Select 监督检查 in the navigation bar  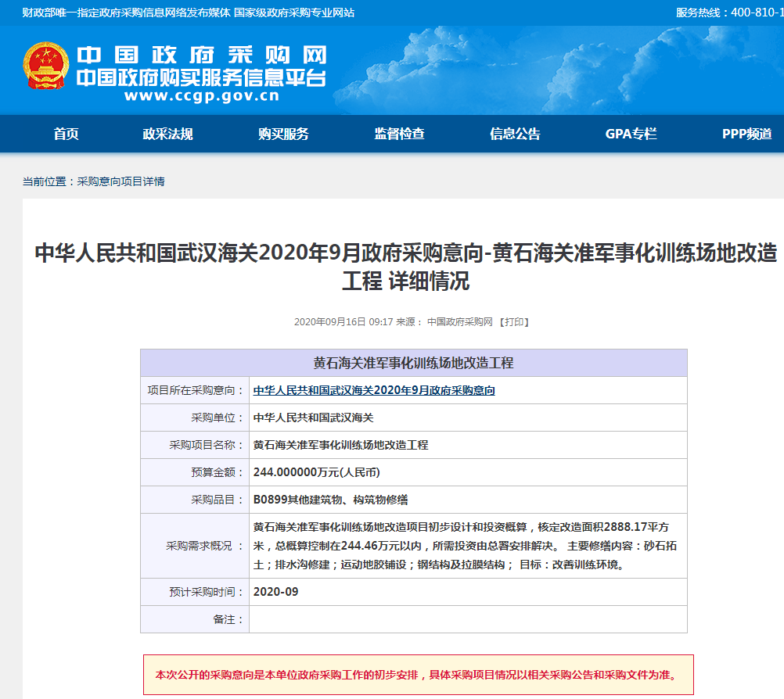coord(400,134)
